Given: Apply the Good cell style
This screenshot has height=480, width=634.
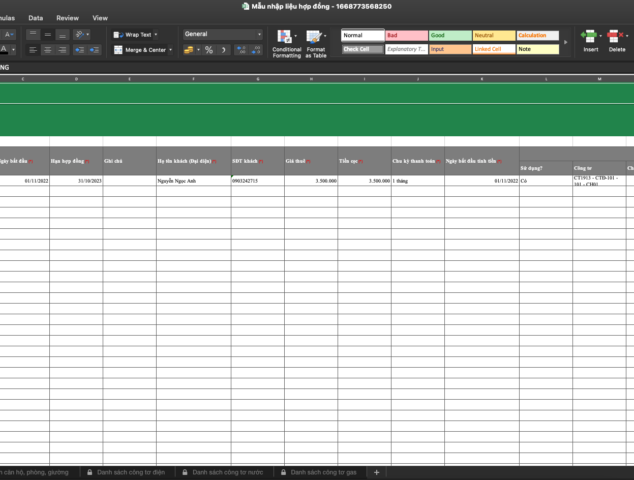Looking at the screenshot, I should click(x=449, y=35).
